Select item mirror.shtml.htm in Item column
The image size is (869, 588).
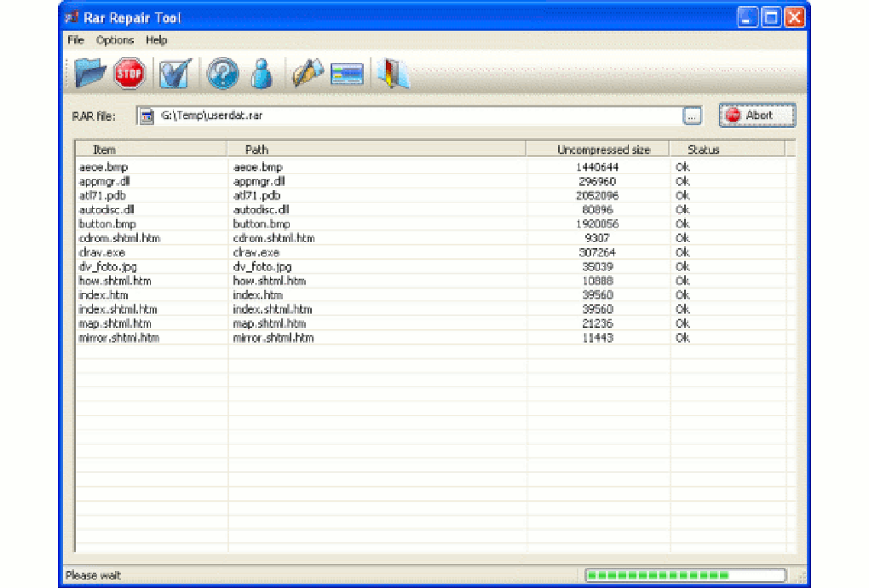click(119, 337)
